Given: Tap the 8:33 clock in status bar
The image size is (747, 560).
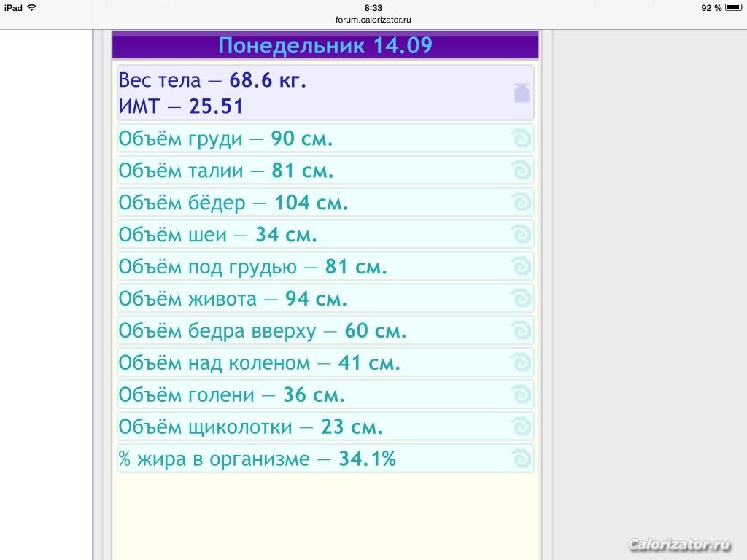Looking at the screenshot, I should pos(373,7).
